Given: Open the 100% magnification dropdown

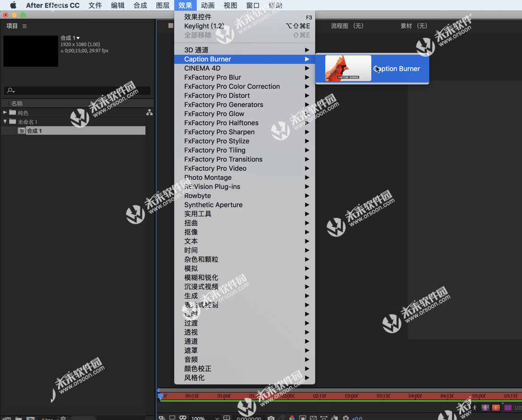Looking at the screenshot, I should [x=205, y=418].
